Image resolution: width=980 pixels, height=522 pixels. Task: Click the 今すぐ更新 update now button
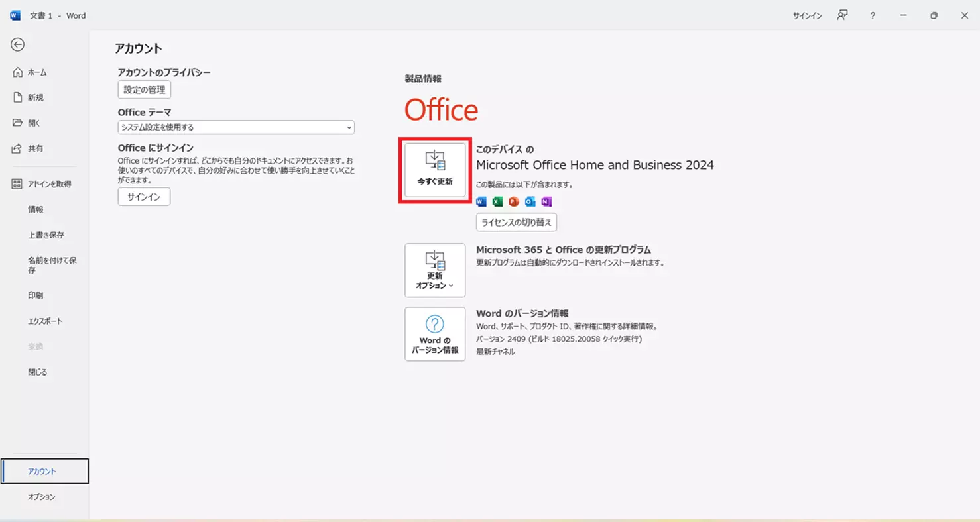point(435,170)
